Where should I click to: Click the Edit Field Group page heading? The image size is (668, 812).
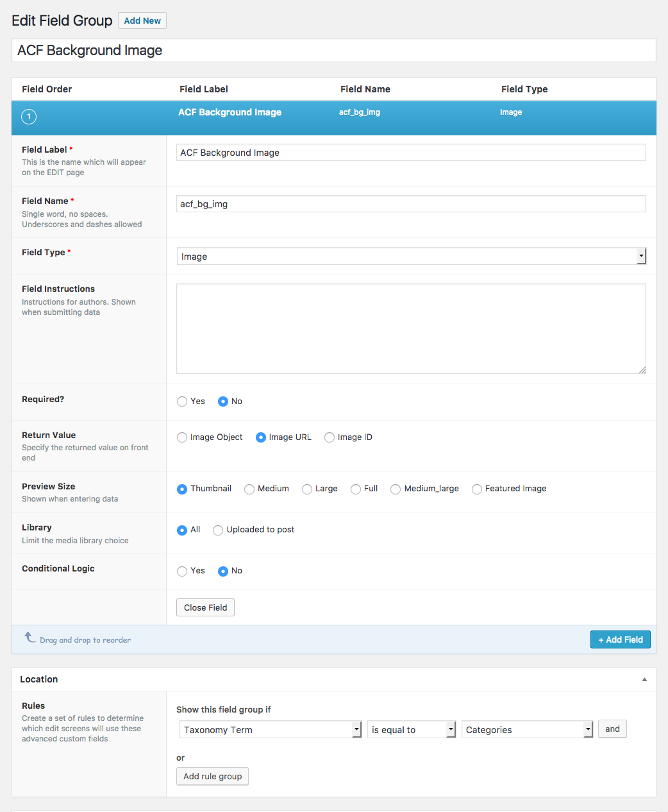click(x=62, y=21)
